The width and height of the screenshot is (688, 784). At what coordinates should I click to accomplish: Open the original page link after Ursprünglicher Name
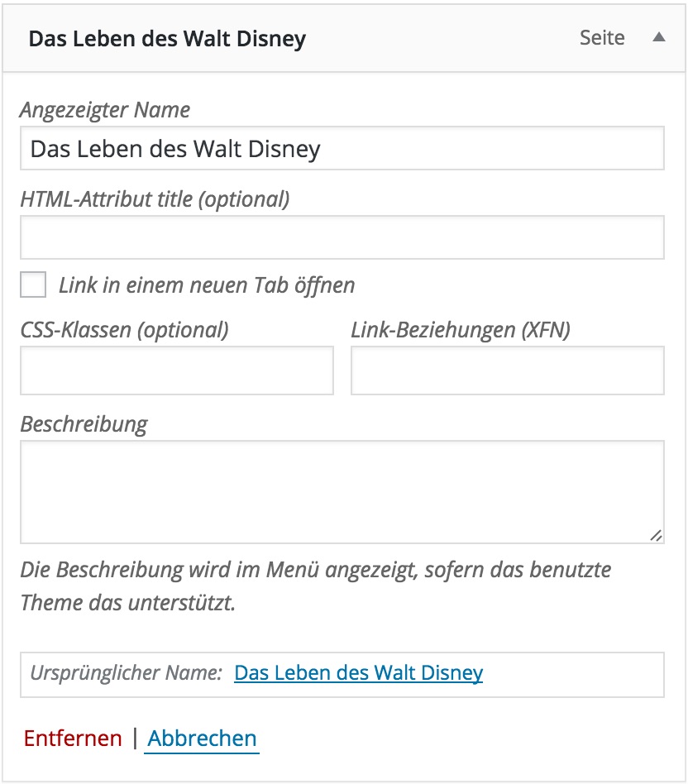[x=358, y=673]
